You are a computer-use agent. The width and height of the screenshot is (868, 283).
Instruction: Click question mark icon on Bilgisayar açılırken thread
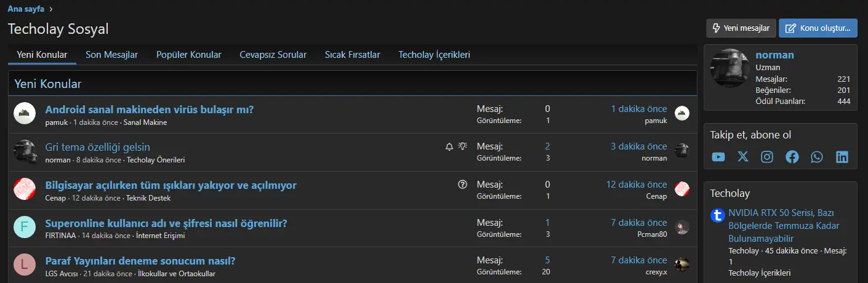(x=463, y=185)
